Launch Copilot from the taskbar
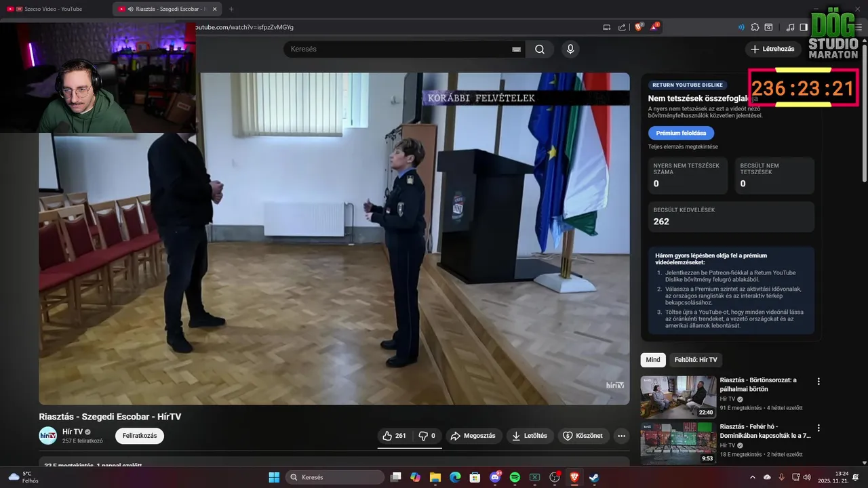This screenshot has width=868, height=488. (x=416, y=477)
